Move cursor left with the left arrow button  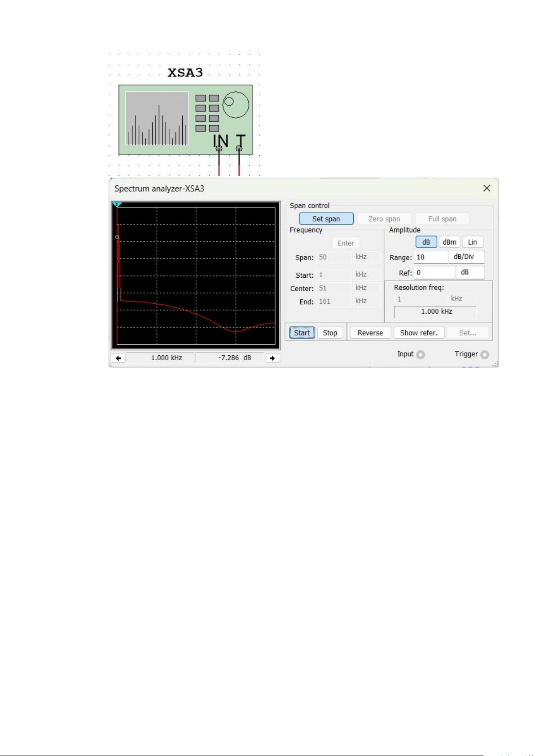coord(118,358)
